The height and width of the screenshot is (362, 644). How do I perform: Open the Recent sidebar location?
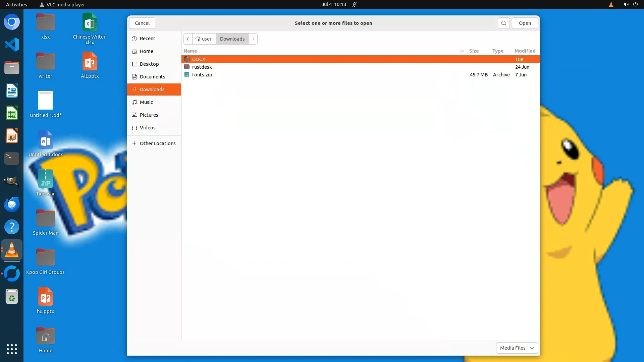(147, 39)
